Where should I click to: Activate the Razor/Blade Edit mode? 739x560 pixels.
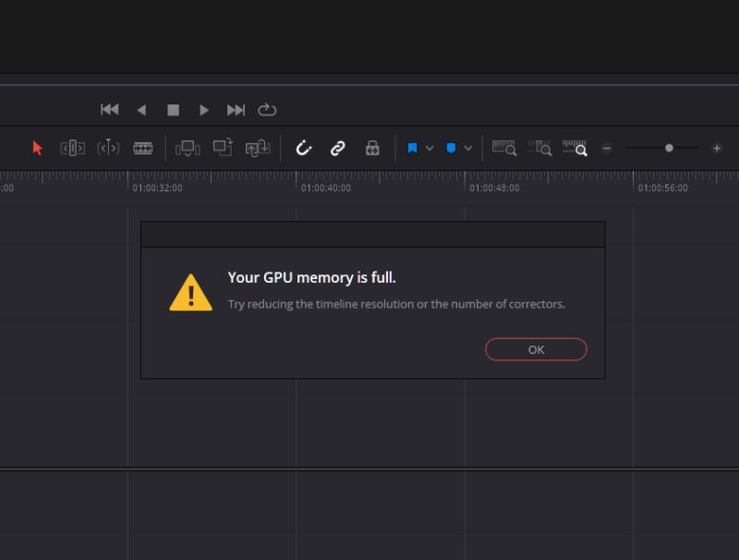coord(143,148)
